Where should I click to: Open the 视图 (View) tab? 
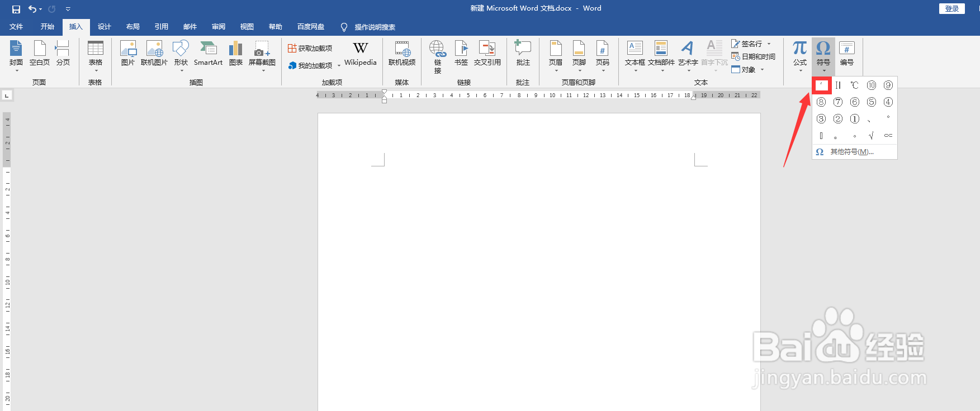247,27
